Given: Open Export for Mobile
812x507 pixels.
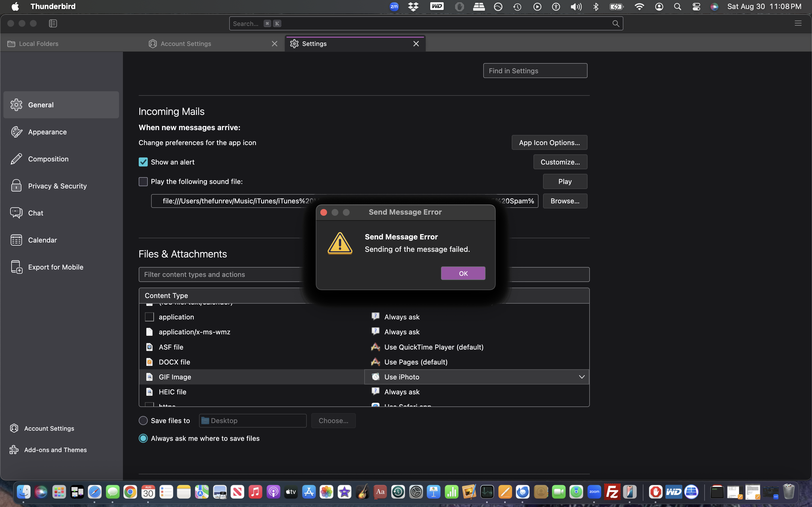Looking at the screenshot, I should tap(55, 267).
